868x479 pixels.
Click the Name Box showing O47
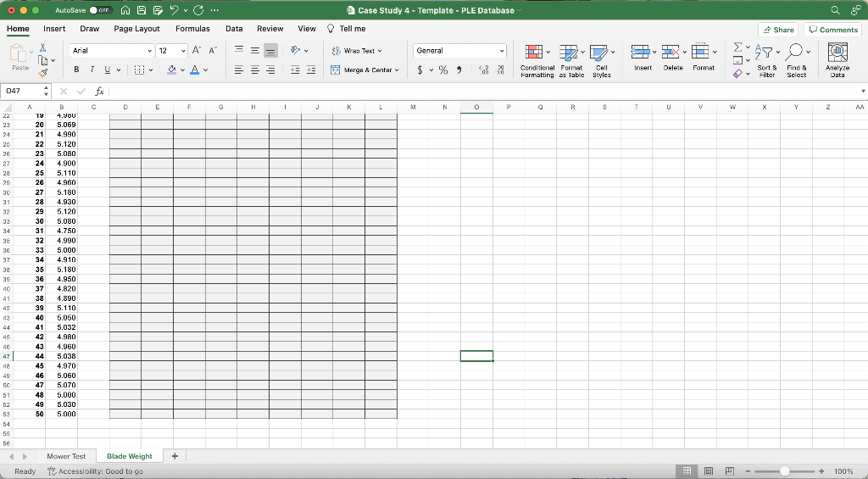[21, 92]
